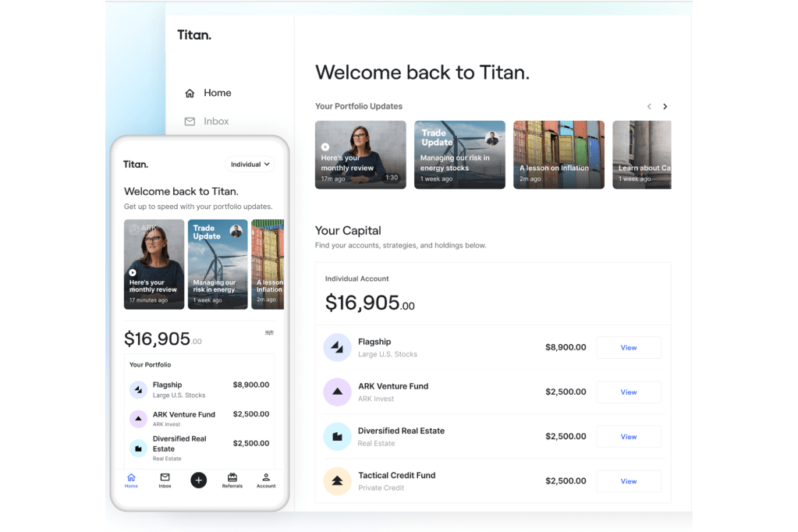Tap the plus add button on mobile

click(x=198, y=480)
